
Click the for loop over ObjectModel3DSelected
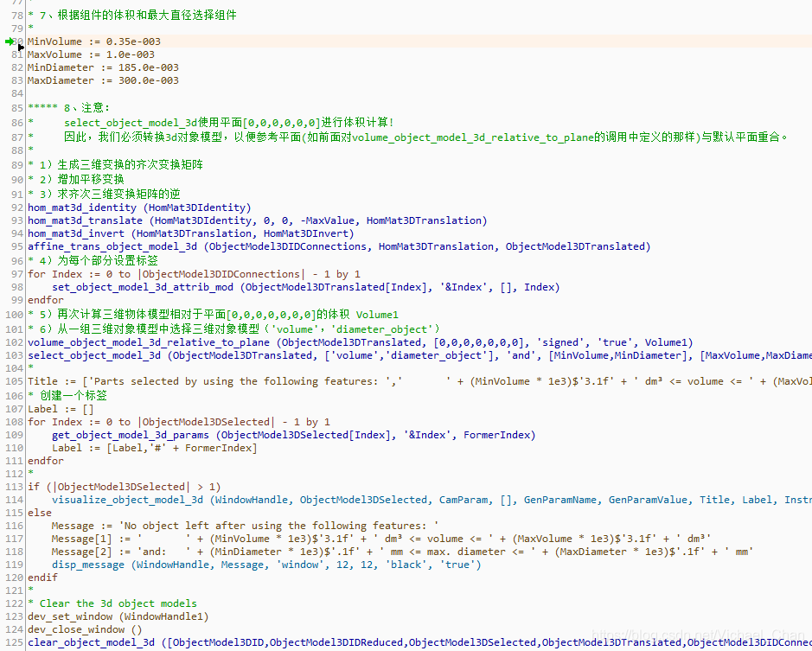[179, 422]
